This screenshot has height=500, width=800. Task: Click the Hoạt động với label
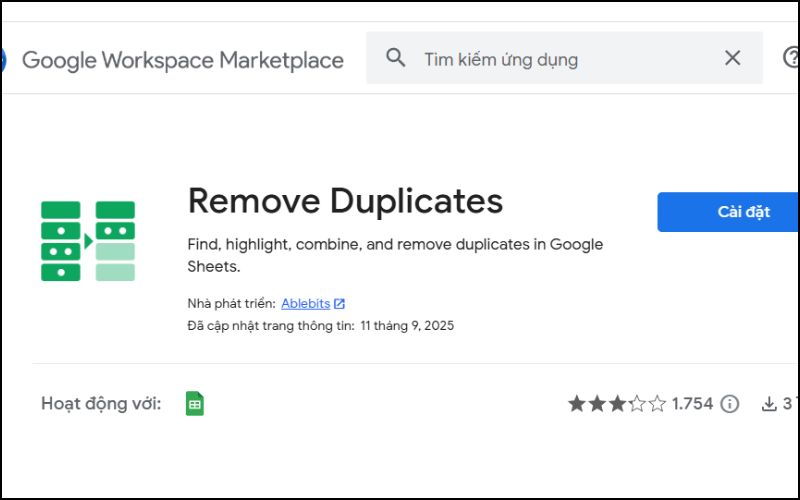[101, 404]
